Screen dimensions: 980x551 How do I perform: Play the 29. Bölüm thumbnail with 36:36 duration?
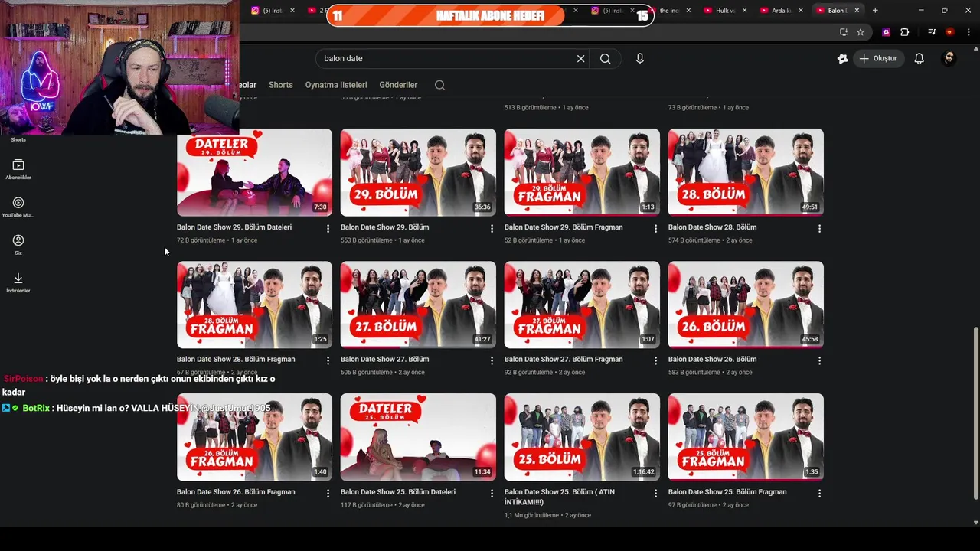418,172
